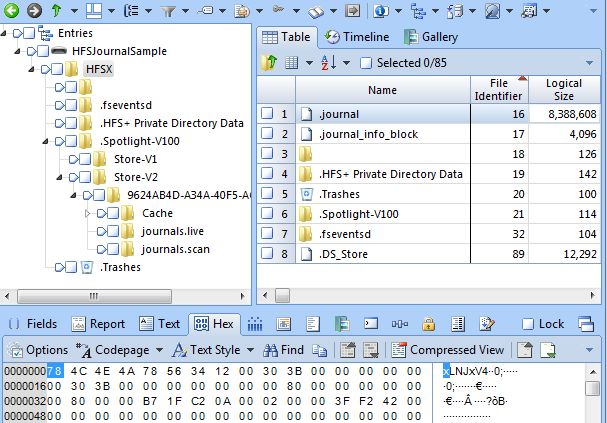Open the sort A-Z dropdown arrow

(x=346, y=63)
